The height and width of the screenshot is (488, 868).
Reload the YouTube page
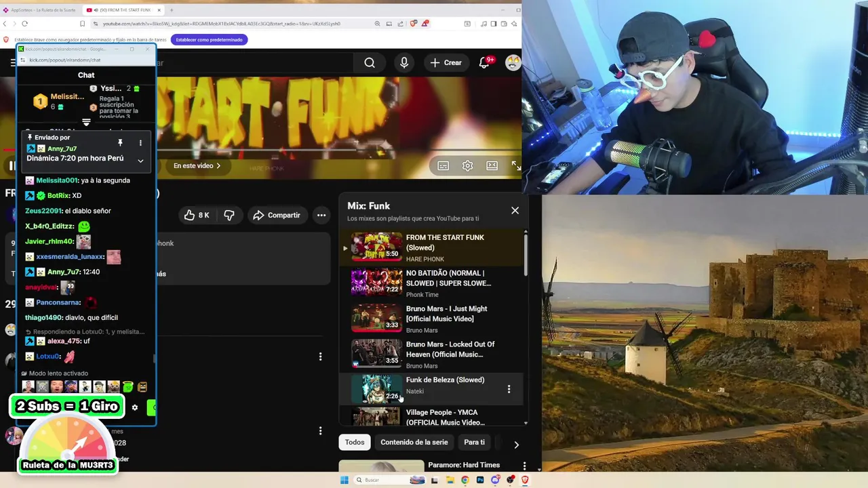pyautogui.click(x=24, y=24)
